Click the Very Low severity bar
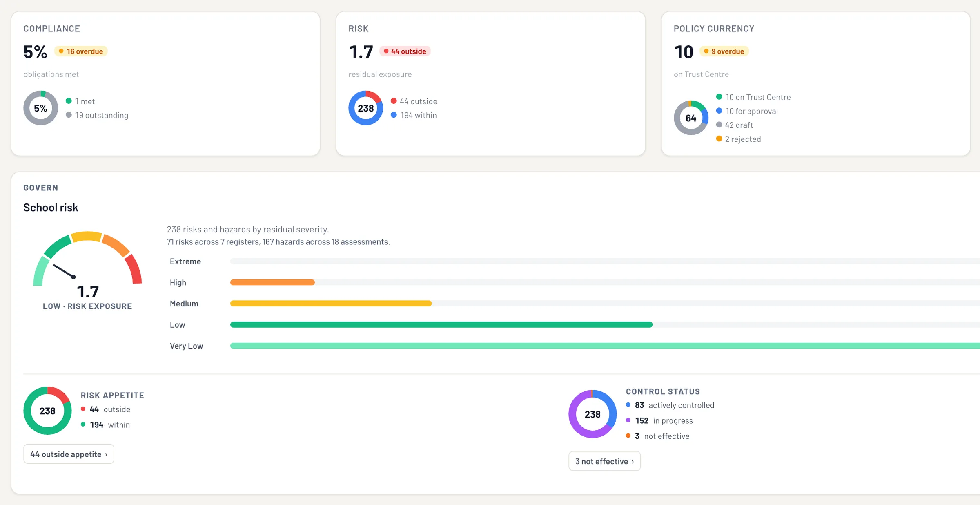The width and height of the screenshot is (980, 505). tap(605, 346)
